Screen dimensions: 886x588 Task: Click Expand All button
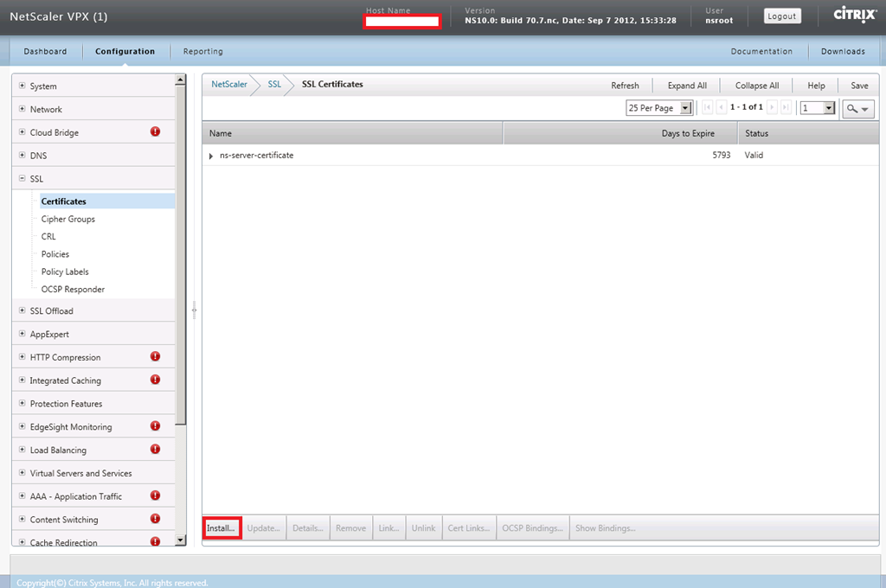coord(687,86)
